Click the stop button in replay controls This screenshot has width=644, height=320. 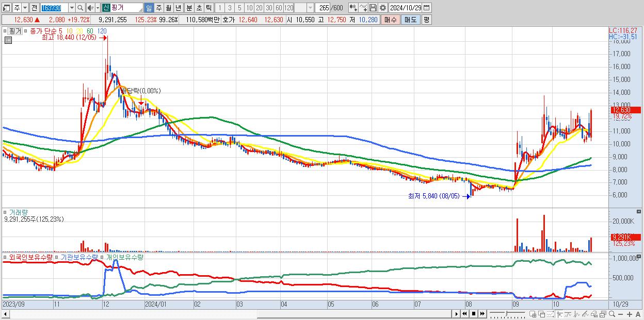[474, 314]
